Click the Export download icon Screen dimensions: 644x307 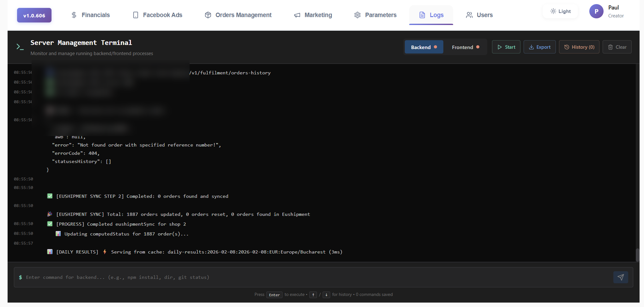[x=531, y=47]
